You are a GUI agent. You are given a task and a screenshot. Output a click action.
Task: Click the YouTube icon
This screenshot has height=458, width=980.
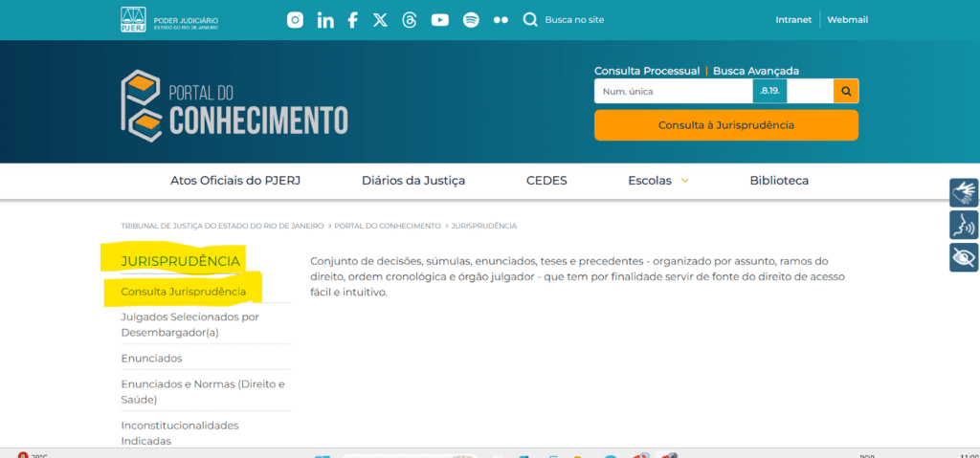pos(439,20)
